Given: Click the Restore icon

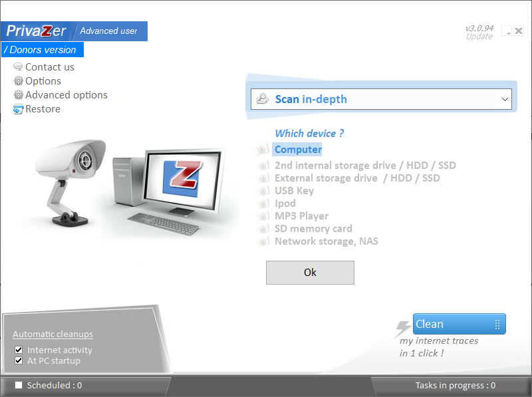Looking at the screenshot, I should coord(19,109).
